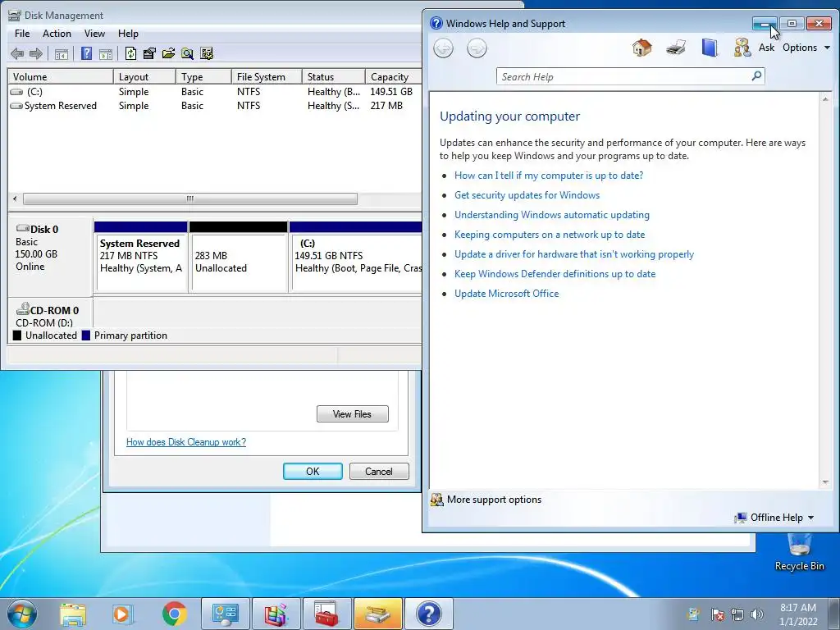Click Forward arrow in Disk Management toolbar
Screen dimensions: 840x630
(x=36, y=53)
